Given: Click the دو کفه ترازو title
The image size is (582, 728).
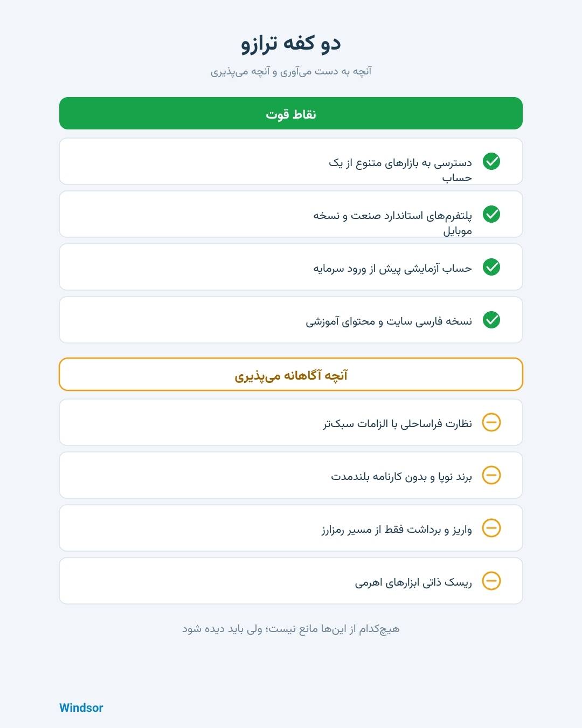Looking at the screenshot, I should 291,43.
